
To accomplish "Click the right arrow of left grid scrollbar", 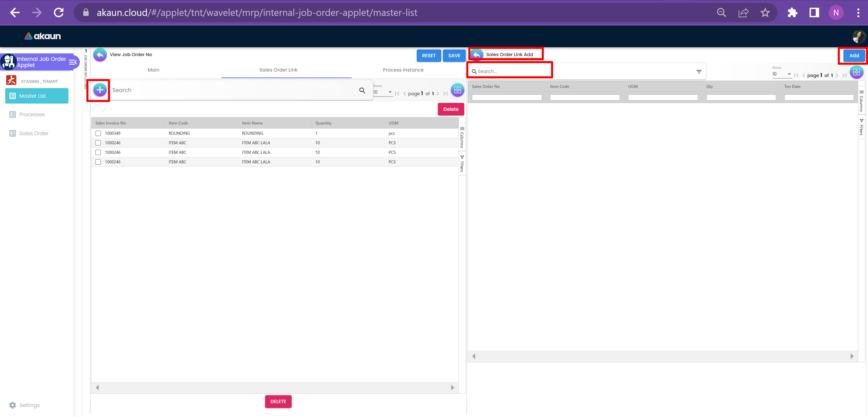I will 453,387.
